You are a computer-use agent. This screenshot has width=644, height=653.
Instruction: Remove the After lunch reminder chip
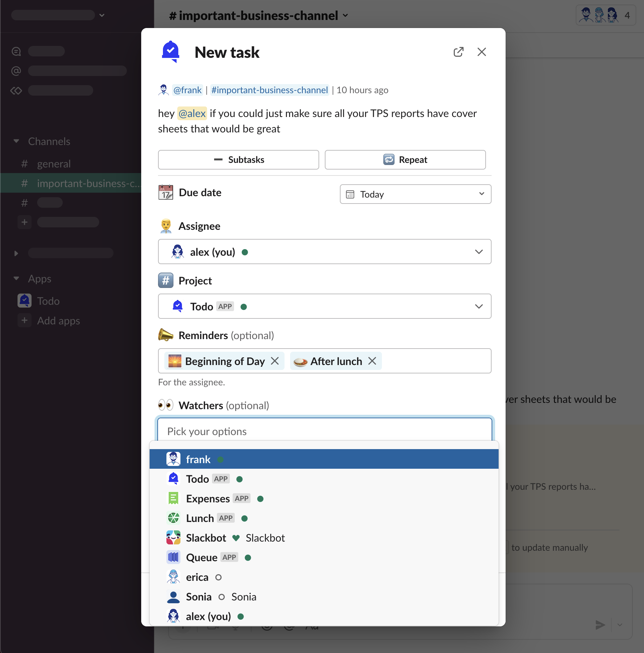[372, 361]
